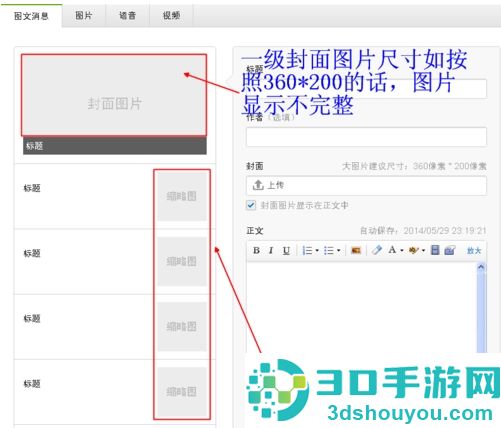This screenshot has height=428, width=501.
Task: Insert an unordered bullet list
Action: (x=329, y=250)
